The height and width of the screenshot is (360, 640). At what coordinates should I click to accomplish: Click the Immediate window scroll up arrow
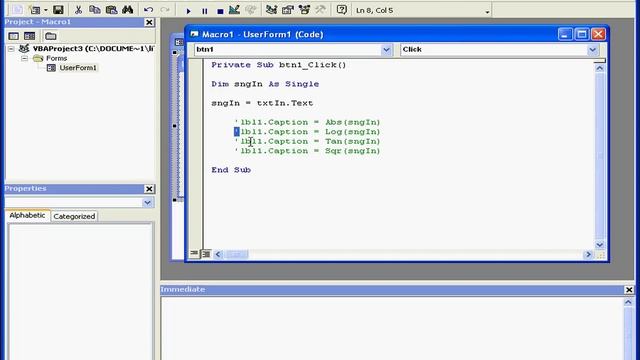pos(628,302)
